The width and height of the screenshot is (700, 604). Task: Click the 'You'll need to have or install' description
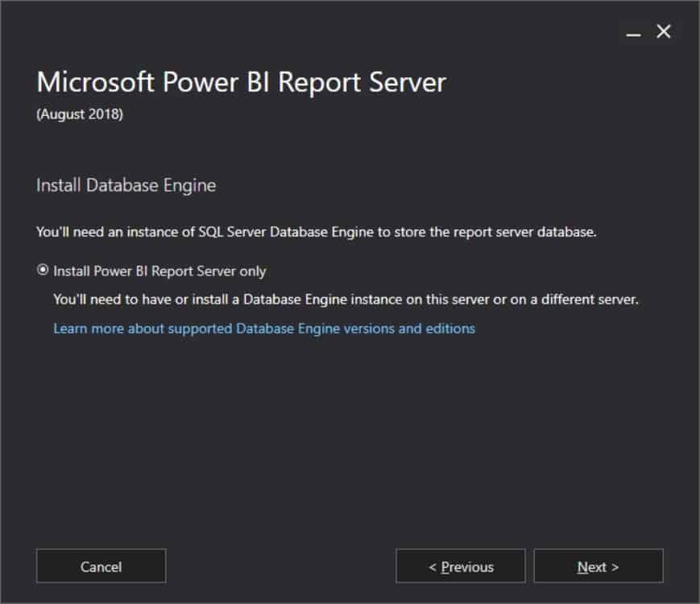(346, 299)
